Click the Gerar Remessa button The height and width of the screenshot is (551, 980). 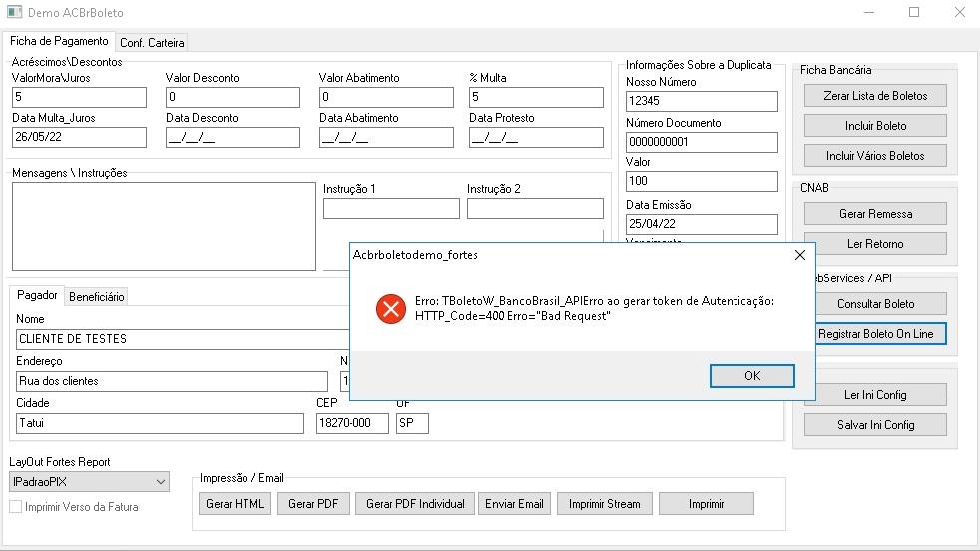pyautogui.click(x=875, y=214)
